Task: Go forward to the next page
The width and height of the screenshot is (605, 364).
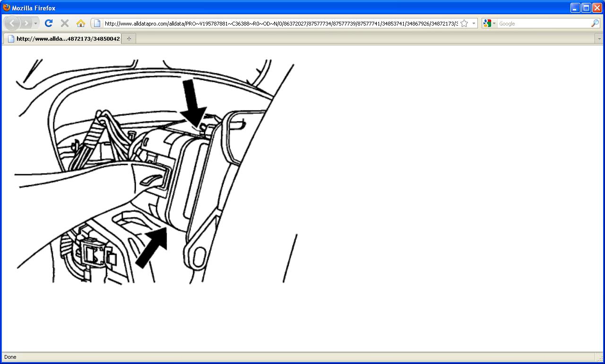Action: [26, 23]
